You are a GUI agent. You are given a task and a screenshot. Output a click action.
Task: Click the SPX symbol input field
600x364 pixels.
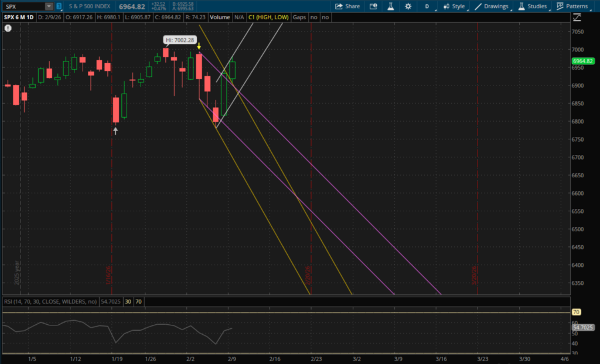click(22, 6)
